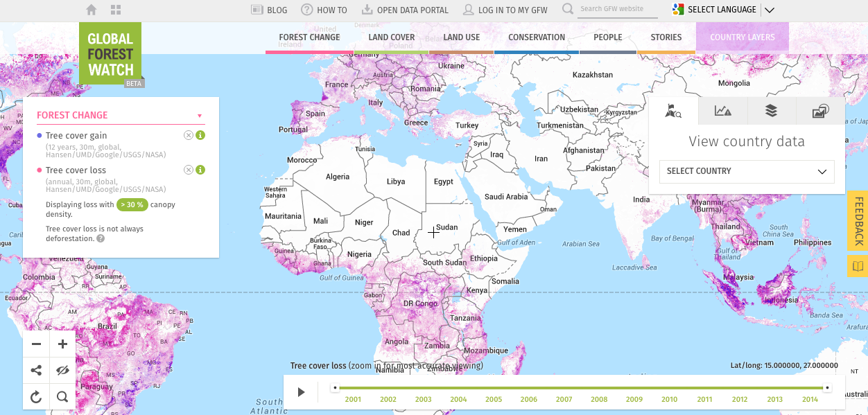Click the yellow Feedback button
Image resolution: width=868 pixels, height=415 pixels.
858,220
